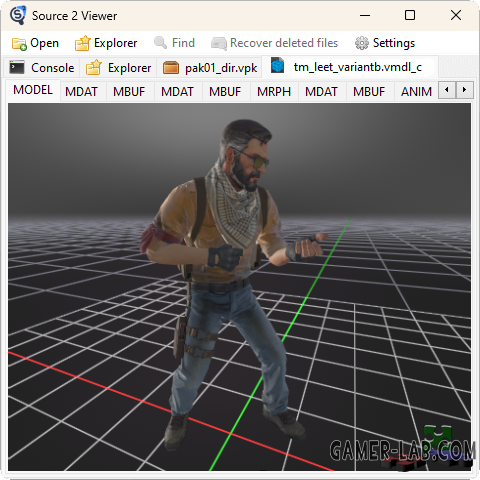
Task: Maximize the Source 2 Viewer window
Action: tap(410, 15)
